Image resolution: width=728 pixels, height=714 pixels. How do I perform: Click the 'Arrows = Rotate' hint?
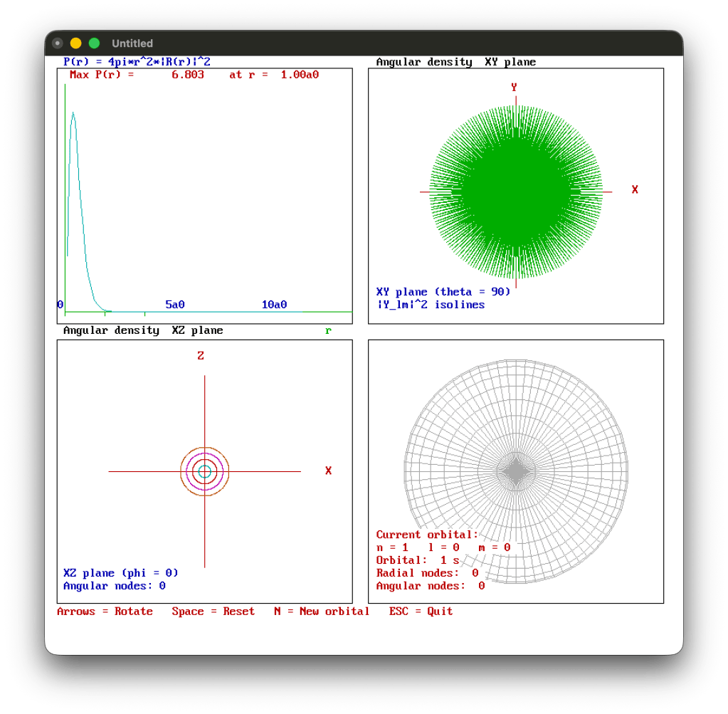(x=105, y=611)
